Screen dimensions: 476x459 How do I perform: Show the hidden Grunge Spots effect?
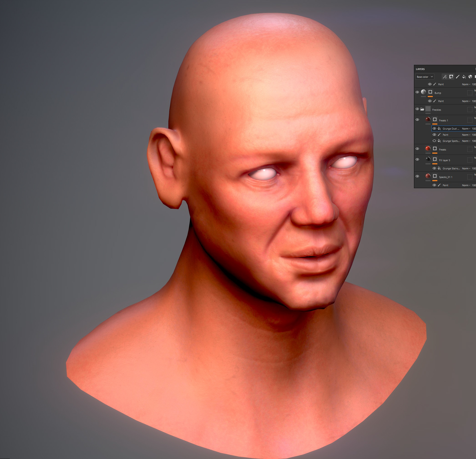pos(434,141)
